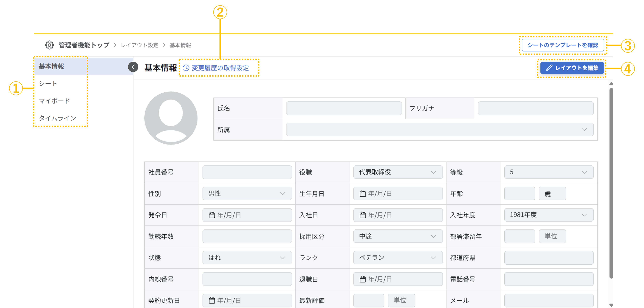Click シートのテンプレートを確認 button
Image resolution: width=644 pixels, height=308 pixels.
pyautogui.click(x=563, y=45)
